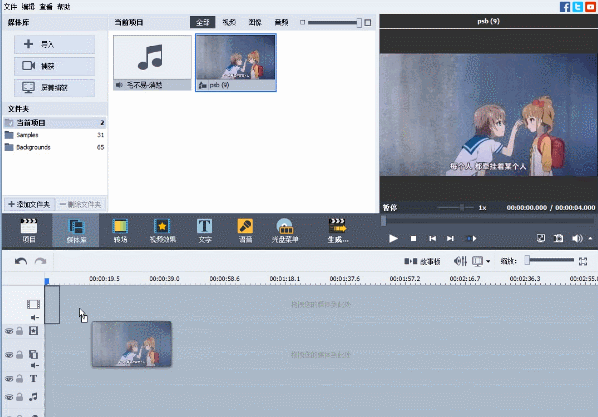The image size is (598, 417).
Task: Select the music file thumbnail
Action: pos(152,63)
